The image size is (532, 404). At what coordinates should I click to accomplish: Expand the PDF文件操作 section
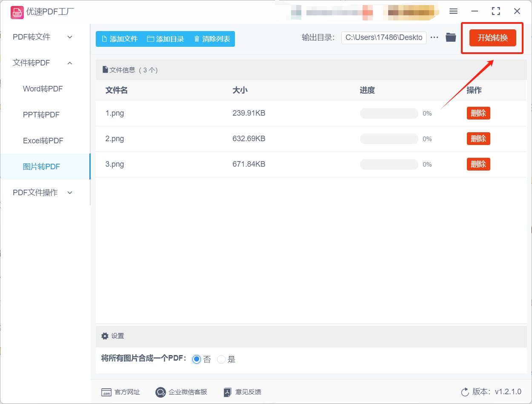pos(43,192)
